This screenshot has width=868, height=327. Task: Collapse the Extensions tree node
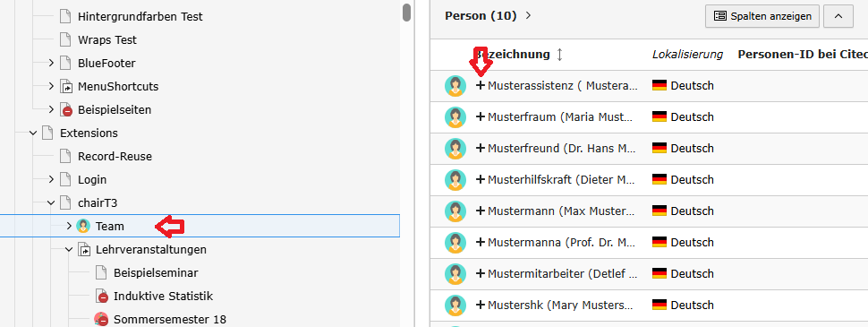[33, 133]
